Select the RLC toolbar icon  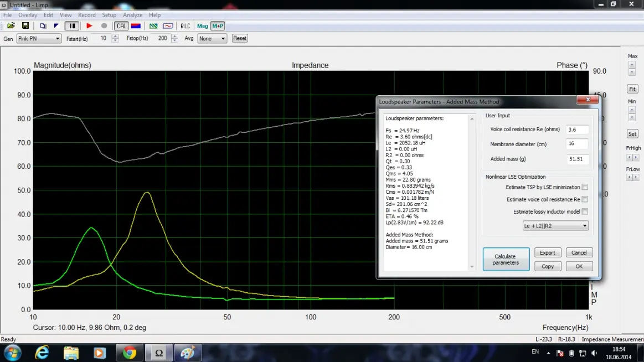185,26
